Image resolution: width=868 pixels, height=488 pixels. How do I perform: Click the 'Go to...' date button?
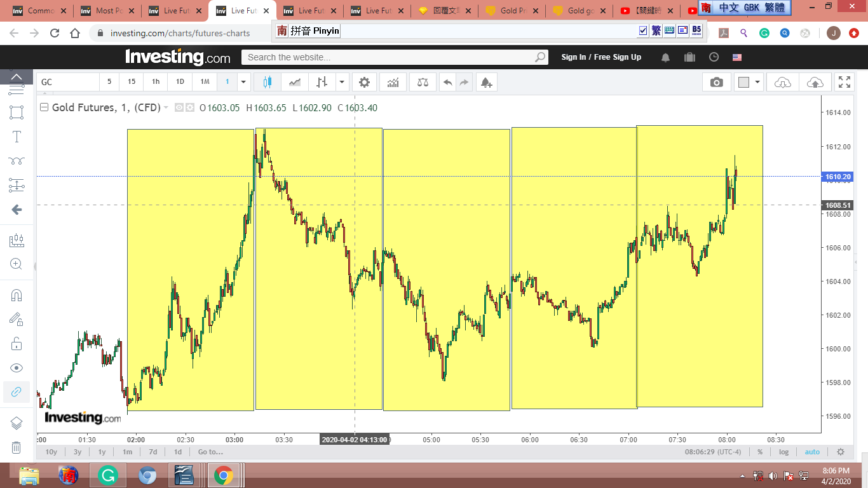click(x=210, y=452)
